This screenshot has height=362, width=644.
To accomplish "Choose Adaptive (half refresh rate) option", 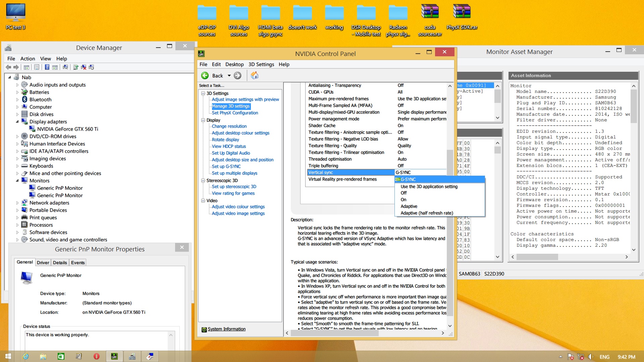I will pos(440,213).
